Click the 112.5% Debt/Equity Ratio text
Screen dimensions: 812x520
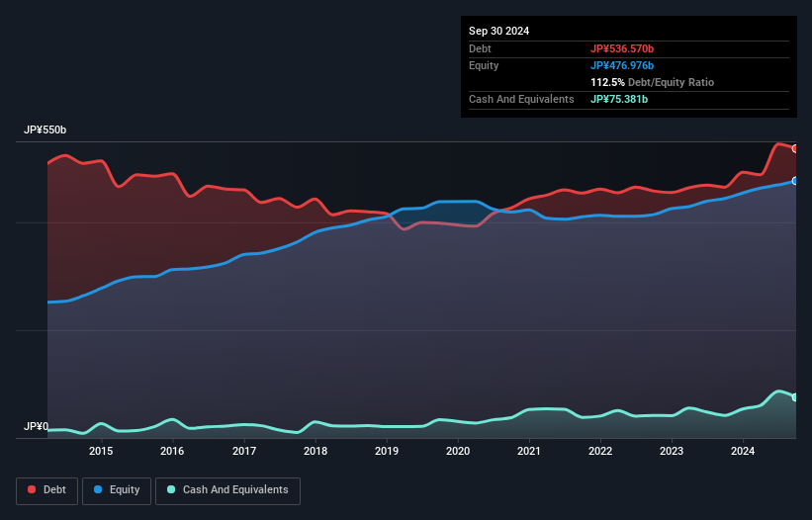click(652, 82)
